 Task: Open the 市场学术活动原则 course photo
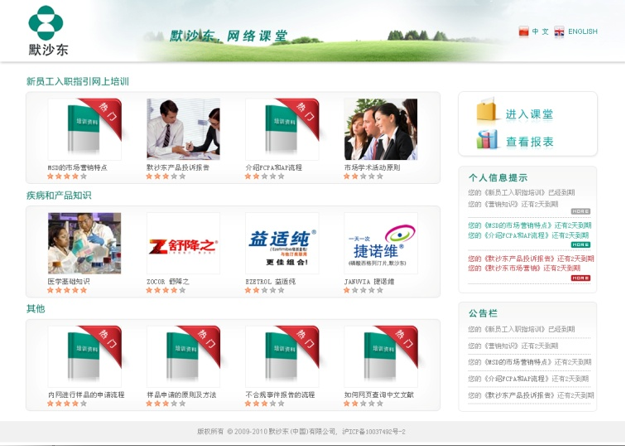pyautogui.click(x=381, y=130)
